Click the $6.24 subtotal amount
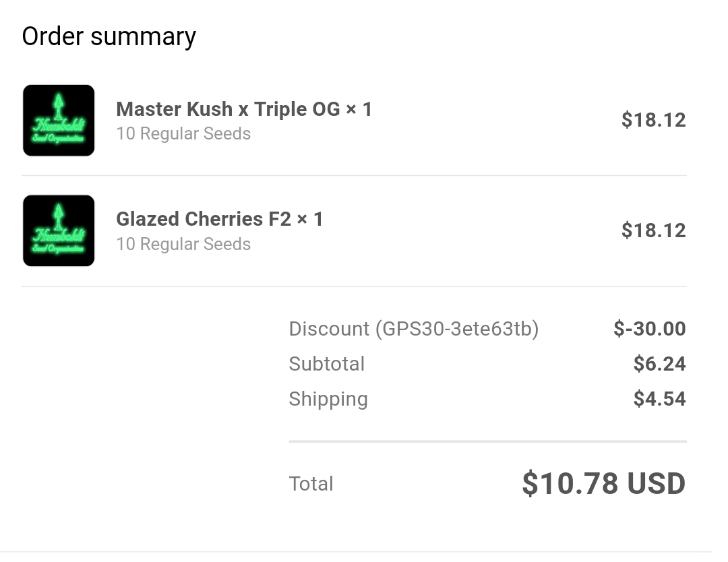728x562 pixels. [659, 364]
